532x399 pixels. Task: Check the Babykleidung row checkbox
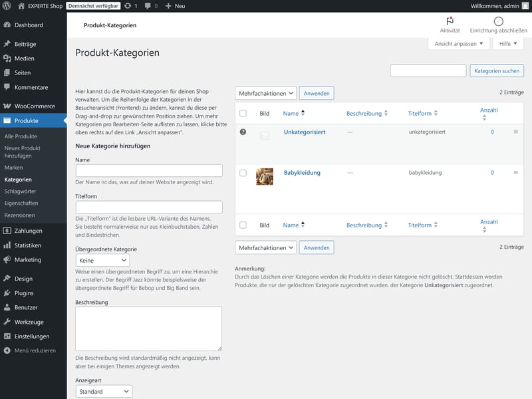click(x=243, y=173)
